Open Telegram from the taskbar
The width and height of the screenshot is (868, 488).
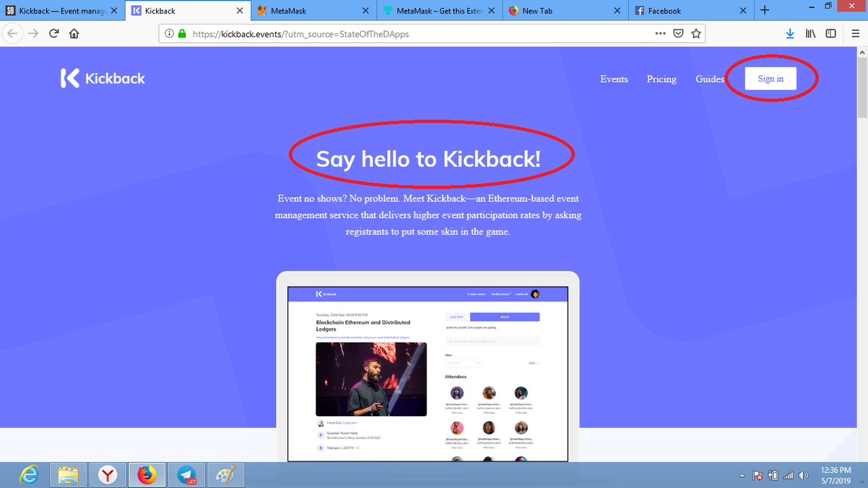[187, 475]
